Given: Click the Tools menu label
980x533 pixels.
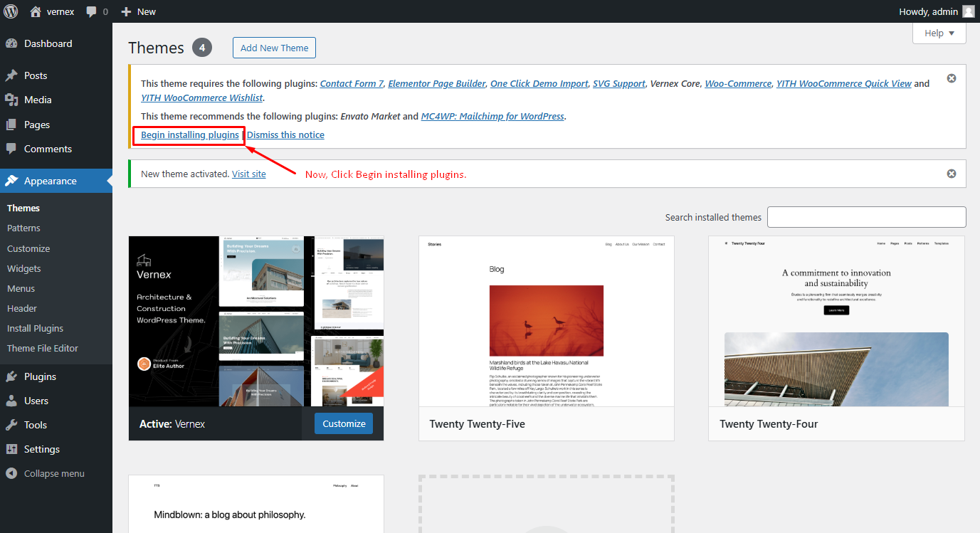Looking at the screenshot, I should 36,425.
